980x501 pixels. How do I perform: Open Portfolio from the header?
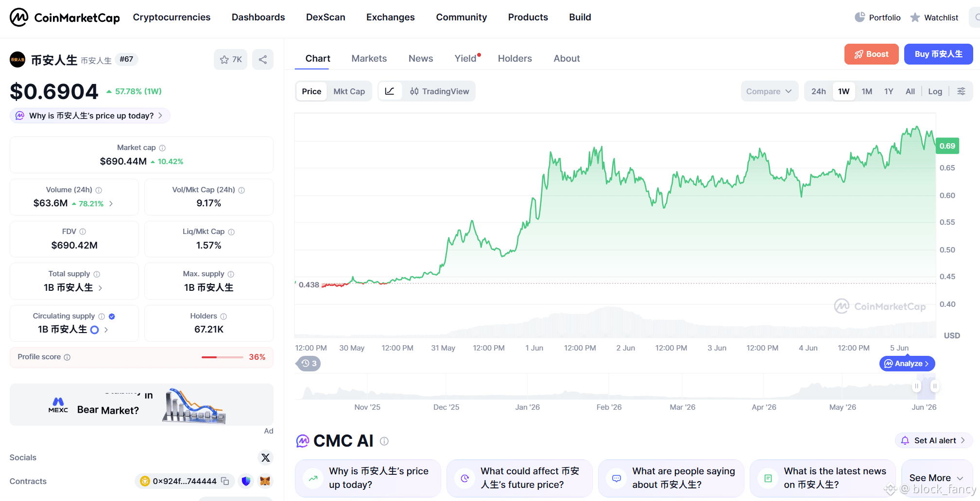(877, 17)
